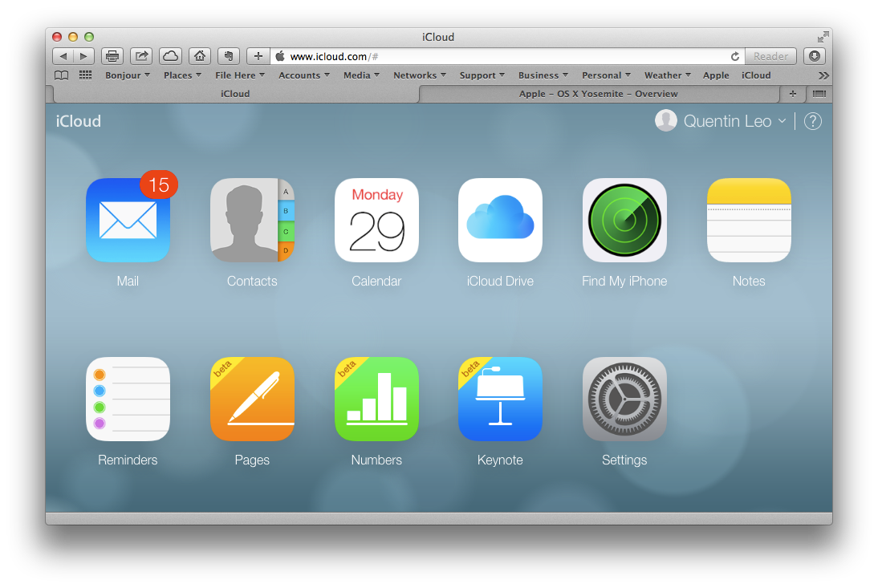
Task: Expand the Networks bookmarks menu
Action: coord(420,75)
